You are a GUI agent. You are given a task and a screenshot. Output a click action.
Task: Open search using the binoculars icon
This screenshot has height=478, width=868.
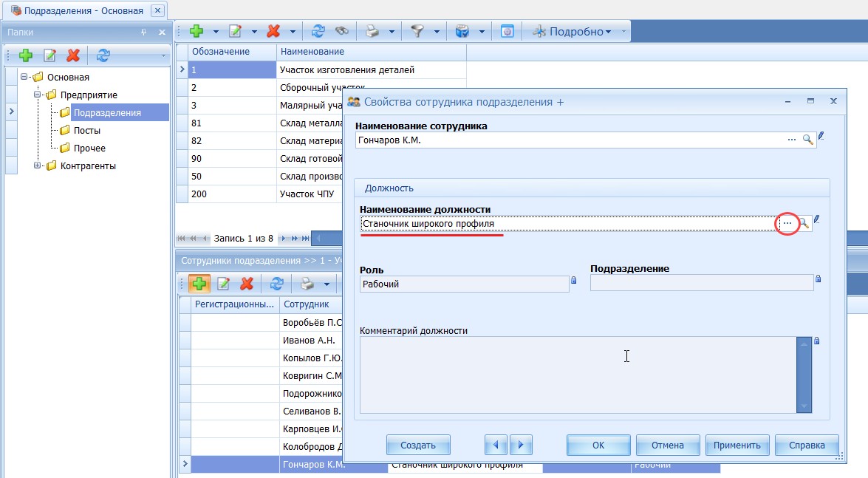pyautogui.click(x=341, y=31)
